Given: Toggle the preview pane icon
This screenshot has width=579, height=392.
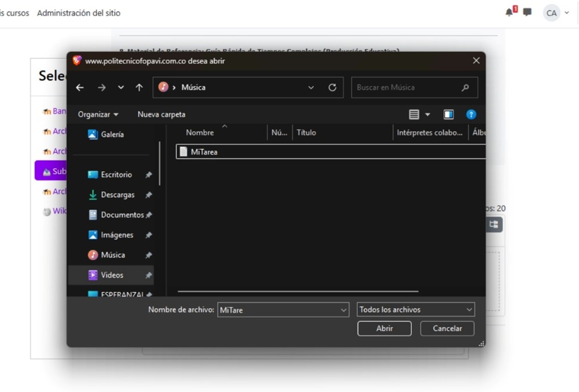Looking at the screenshot, I should pos(448,114).
